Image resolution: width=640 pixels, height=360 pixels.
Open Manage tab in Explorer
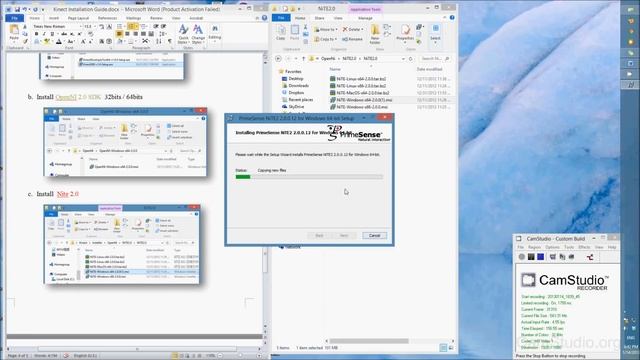click(x=365, y=18)
